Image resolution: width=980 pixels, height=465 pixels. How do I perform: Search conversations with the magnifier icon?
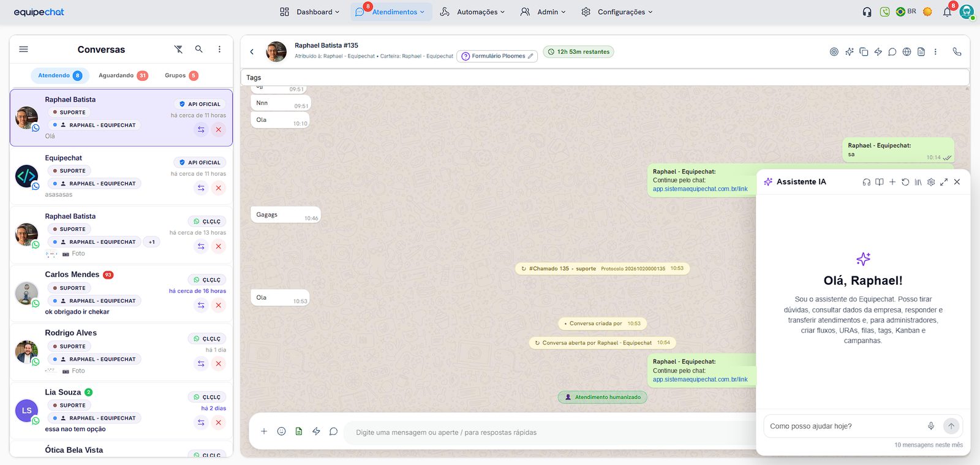(x=199, y=49)
